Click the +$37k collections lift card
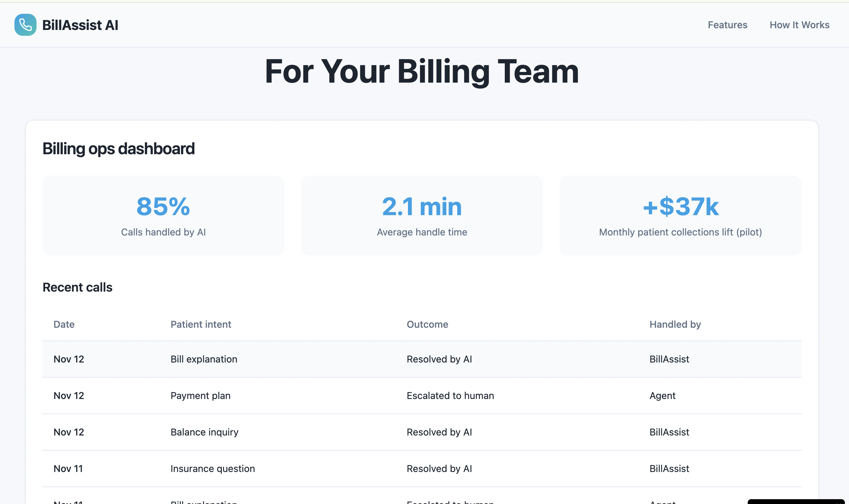This screenshot has height=504, width=849. click(681, 216)
